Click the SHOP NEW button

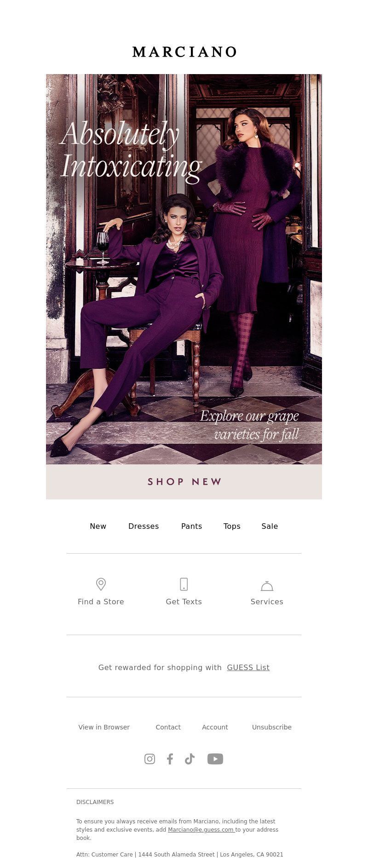184,481
